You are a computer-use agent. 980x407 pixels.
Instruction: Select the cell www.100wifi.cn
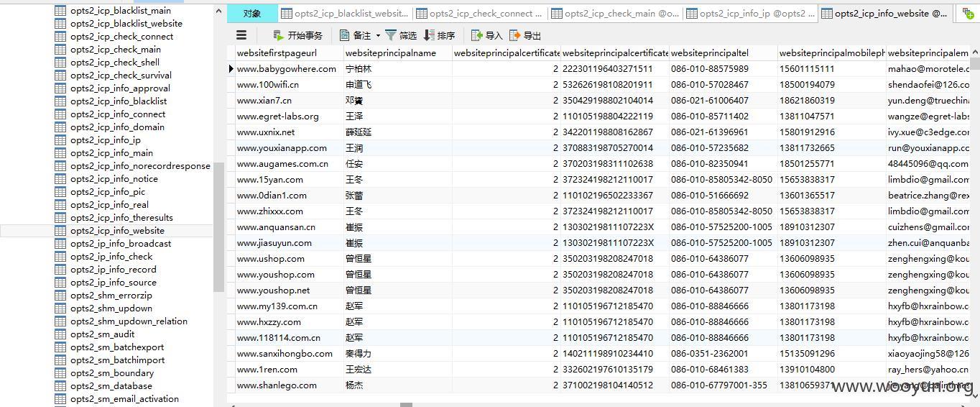coord(290,85)
